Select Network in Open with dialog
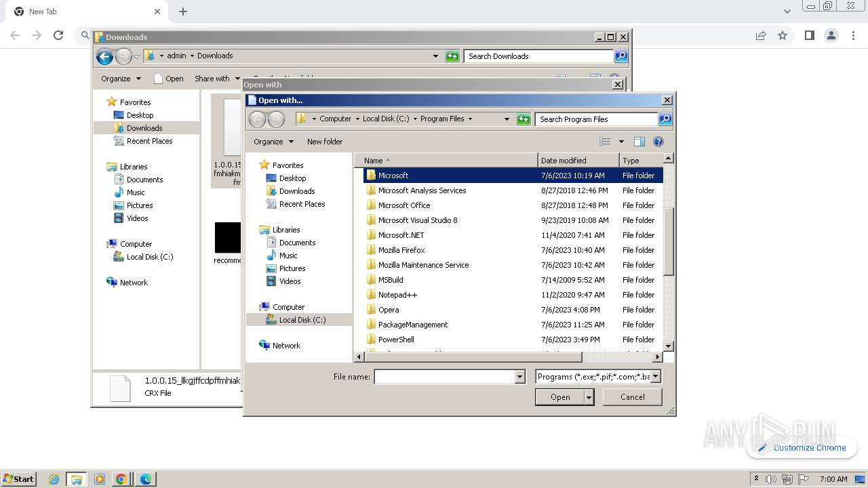 coord(286,346)
